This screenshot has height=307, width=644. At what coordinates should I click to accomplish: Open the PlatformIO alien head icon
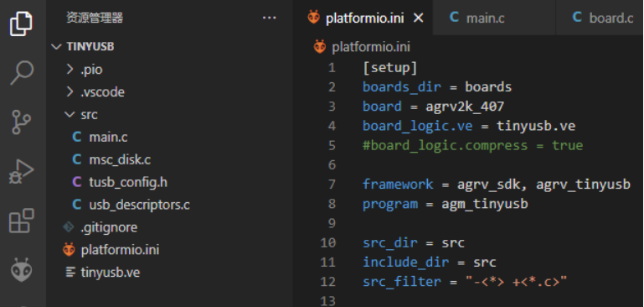(x=22, y=269)
